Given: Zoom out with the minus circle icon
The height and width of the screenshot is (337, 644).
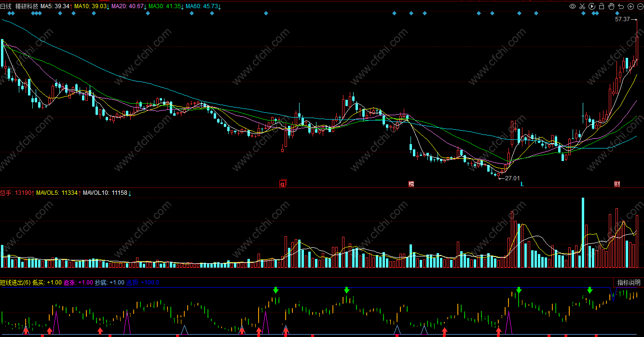Looking at the screenshot, I should coord(640,6).
